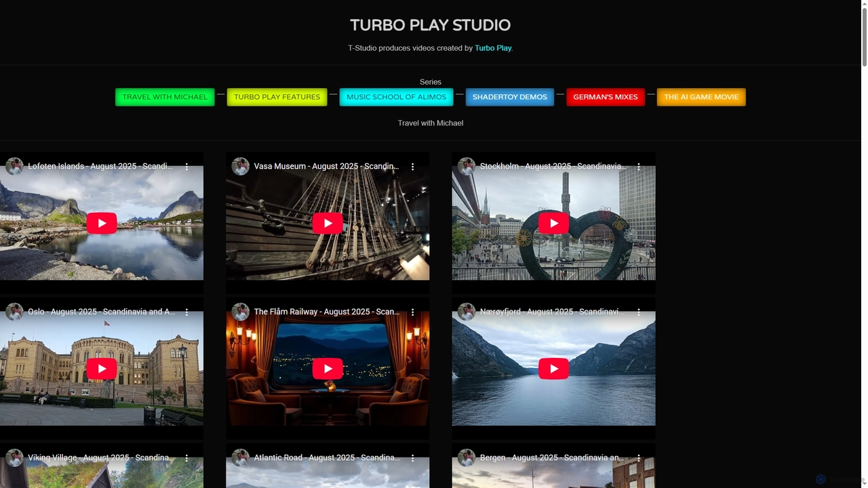
Task: Follow the Turbo Play link
Action: [x=493, y=48]
